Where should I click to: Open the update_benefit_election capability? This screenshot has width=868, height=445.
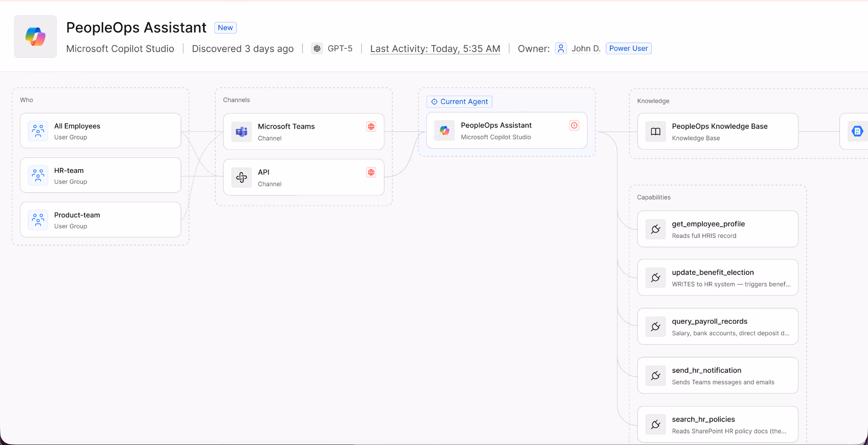pyautogui.click(x=718, y=278)
